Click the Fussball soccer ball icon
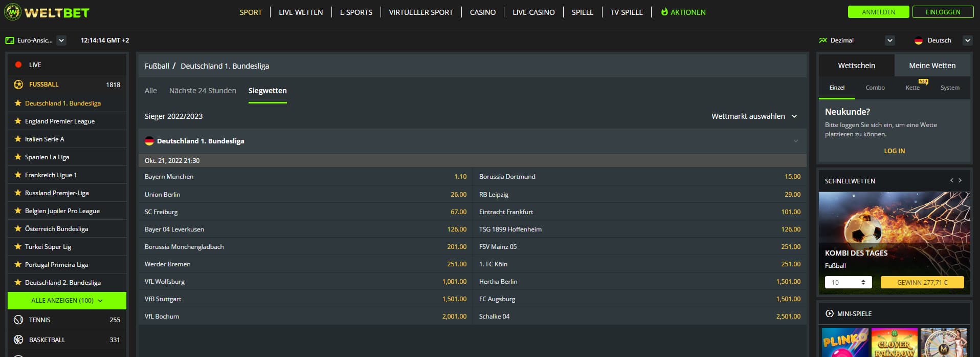This screenshot has width=980, height=357. pyautogui.click(x=18, y=85)
